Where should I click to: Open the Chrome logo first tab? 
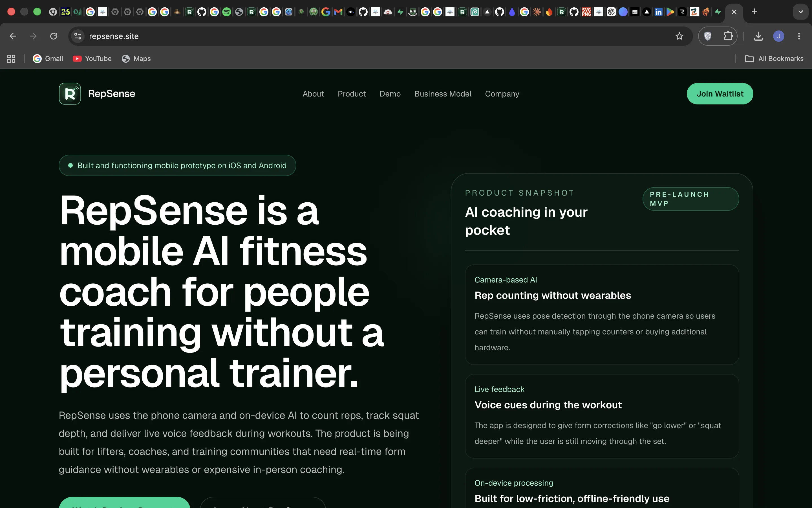point(53,12)
